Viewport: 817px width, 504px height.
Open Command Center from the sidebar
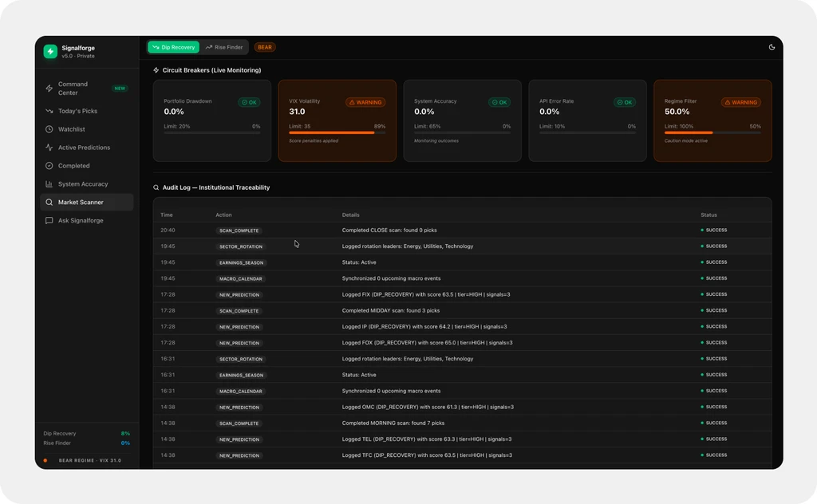point(86,89)
